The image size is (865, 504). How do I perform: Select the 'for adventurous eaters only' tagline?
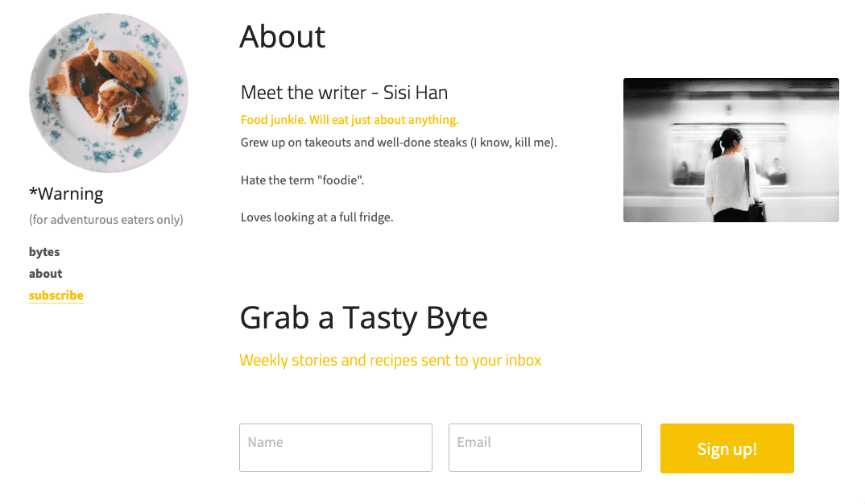(106, 219)
